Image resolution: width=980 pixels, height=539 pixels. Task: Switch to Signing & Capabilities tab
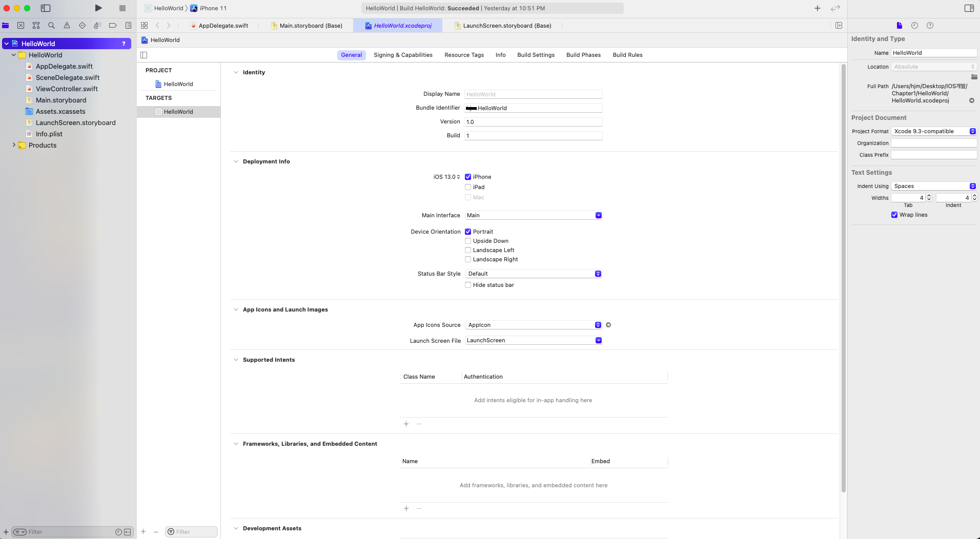[x=403, y=55]
